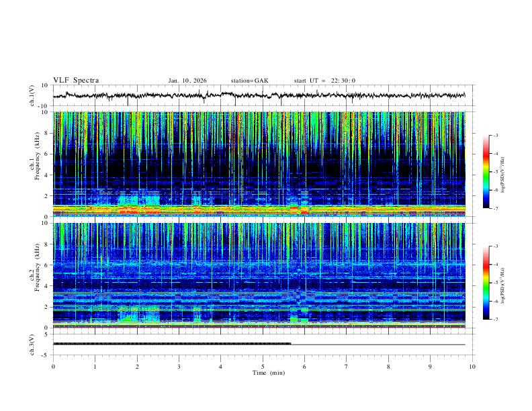532x411 pixels.
Task: Click the ch.2 spectrogram color bar
Action: tap(486, 283)
